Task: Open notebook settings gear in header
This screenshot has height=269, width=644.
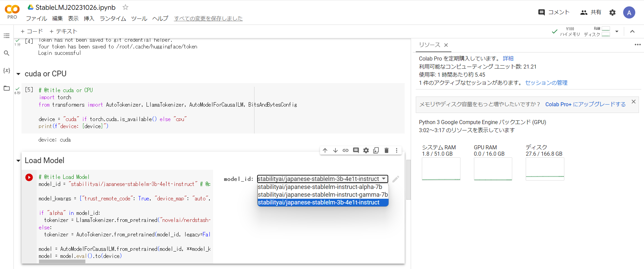Action: [x=612, y=12]
